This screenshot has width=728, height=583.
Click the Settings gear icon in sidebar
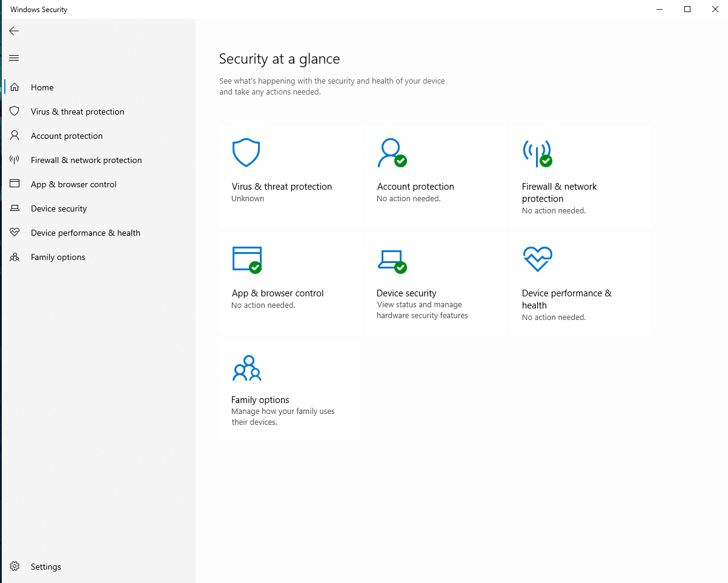point(15,567)
